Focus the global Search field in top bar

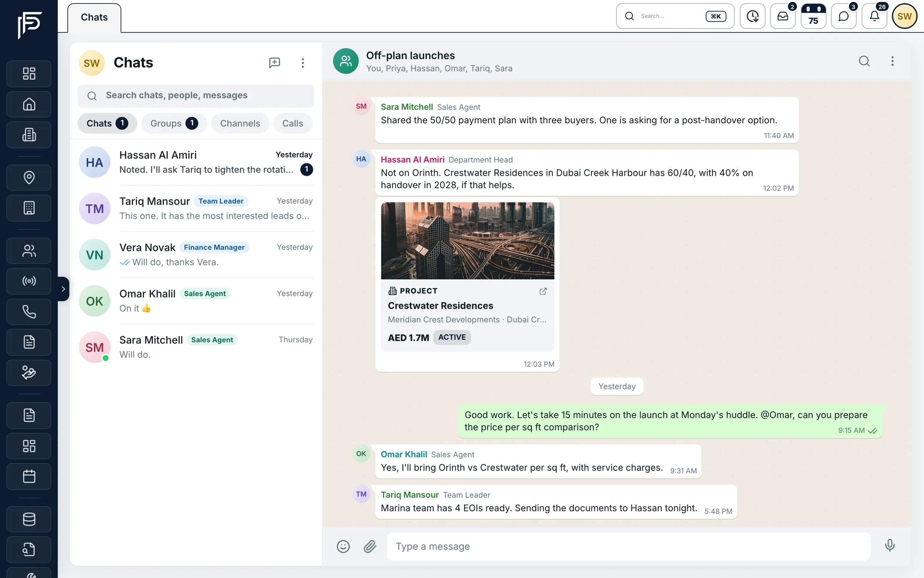click(x=675, y=16)
